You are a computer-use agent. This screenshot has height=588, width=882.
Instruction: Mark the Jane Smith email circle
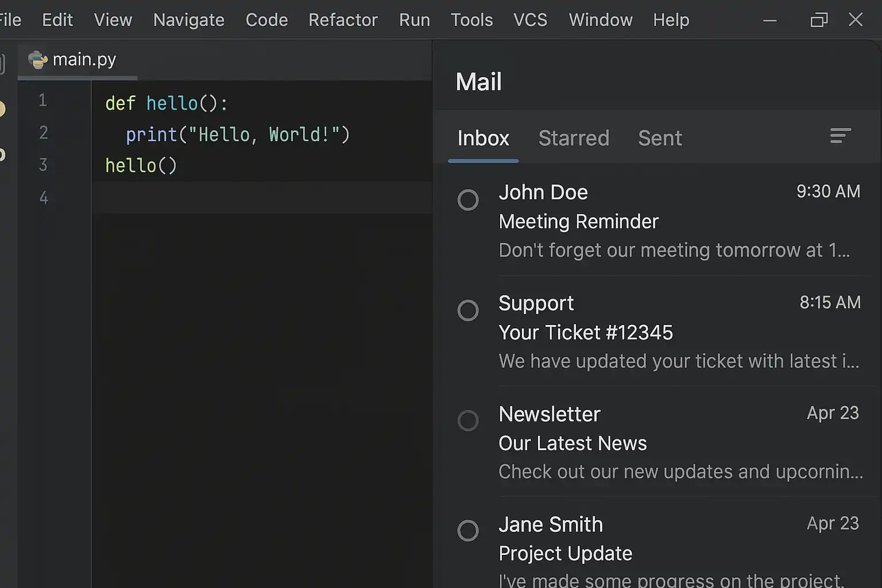(468, 531)
